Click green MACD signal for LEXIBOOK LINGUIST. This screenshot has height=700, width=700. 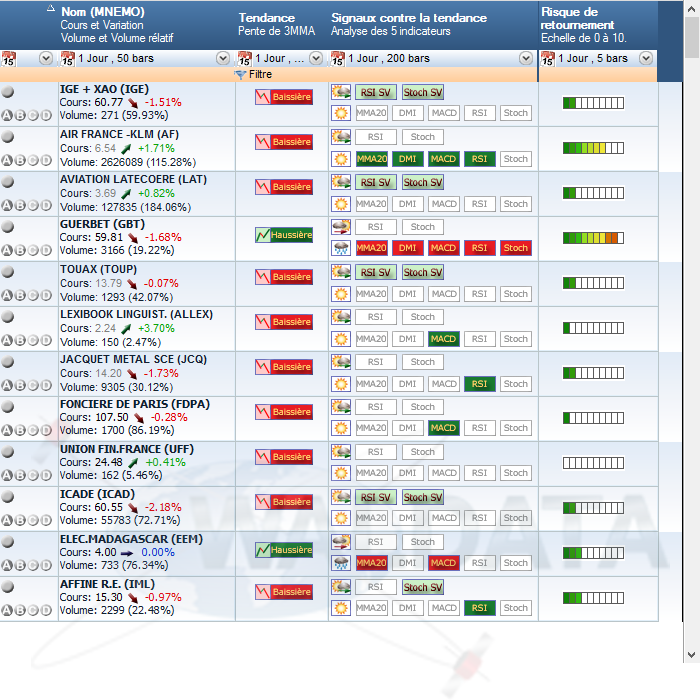[444, 339]
